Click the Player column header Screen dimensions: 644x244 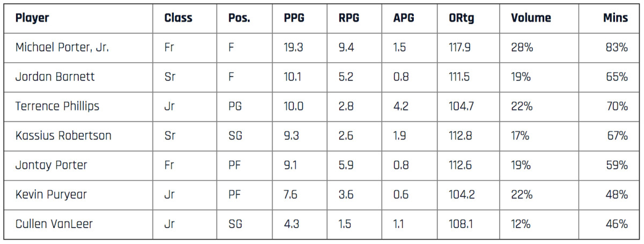32,18
